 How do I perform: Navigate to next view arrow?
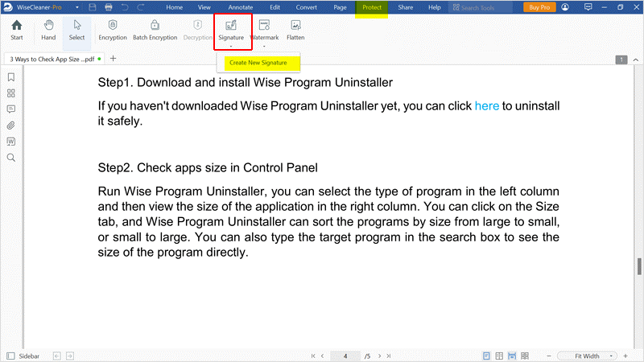click(70, 356)
